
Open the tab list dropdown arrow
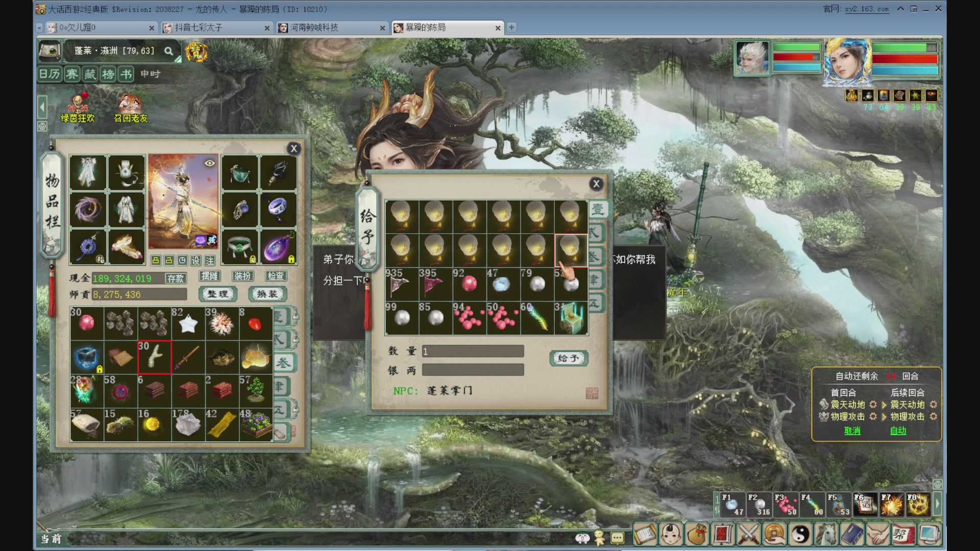point(39,28)
